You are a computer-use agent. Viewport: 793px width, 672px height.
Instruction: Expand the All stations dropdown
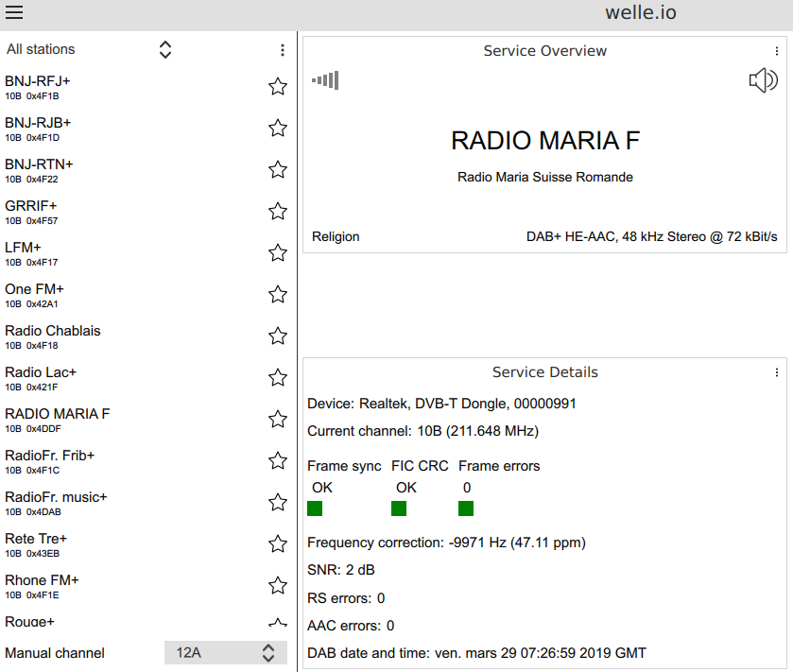(x=90, y=49)
